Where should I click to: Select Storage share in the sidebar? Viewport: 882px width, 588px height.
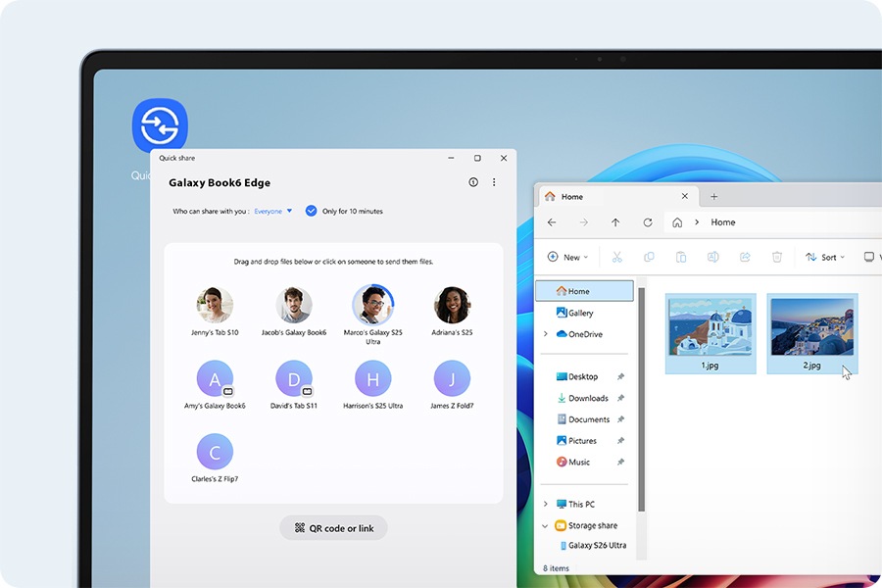click(x=586, y=525)
